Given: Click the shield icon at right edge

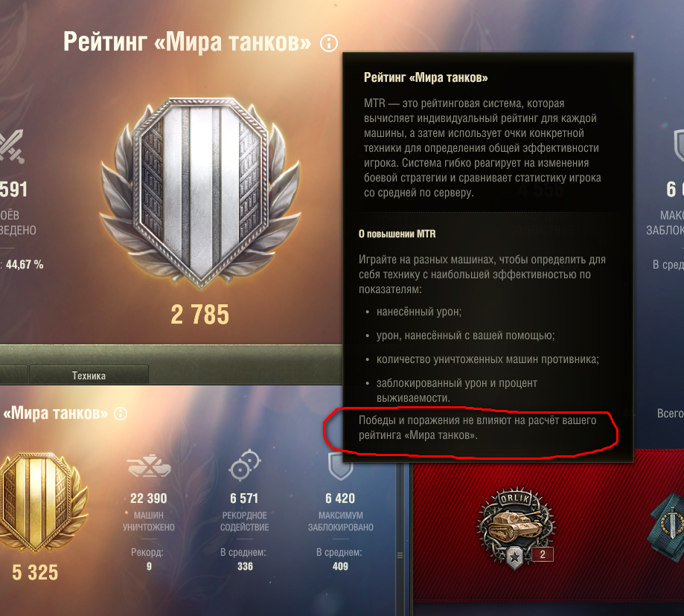Looking at the screenshot, I should click(x=679, y=145).
